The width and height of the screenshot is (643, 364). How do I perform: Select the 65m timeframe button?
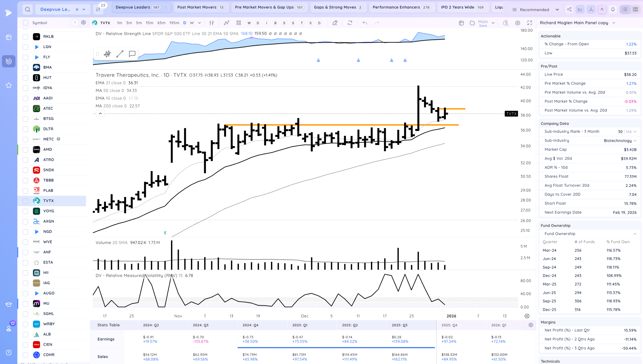click(161, 23)
